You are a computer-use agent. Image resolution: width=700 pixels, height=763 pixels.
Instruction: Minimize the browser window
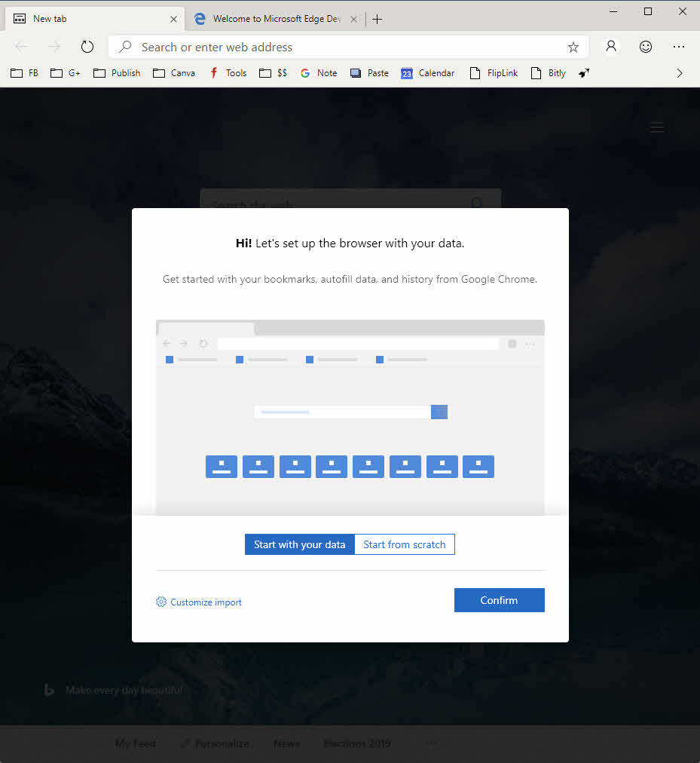[613, 11]
